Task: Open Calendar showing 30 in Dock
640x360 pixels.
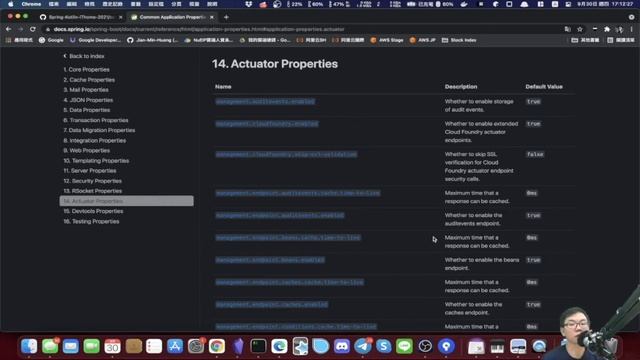Action: [x=112, y=346]
